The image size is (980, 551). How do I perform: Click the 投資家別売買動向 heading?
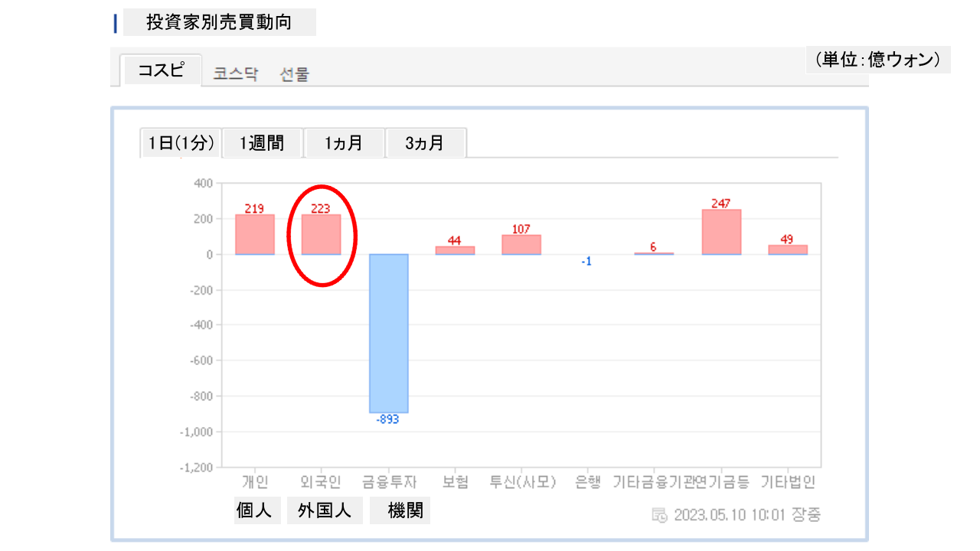click(x=219, y=22)
